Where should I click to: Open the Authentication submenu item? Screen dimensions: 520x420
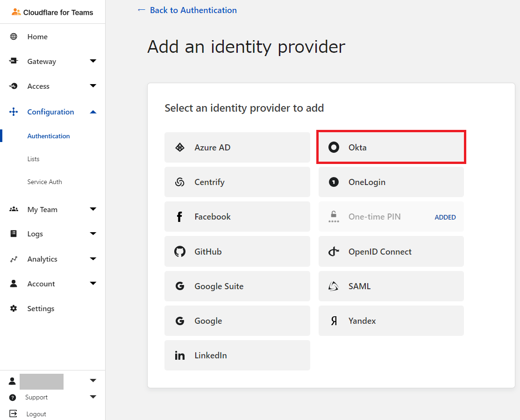(x=49, y=136)
